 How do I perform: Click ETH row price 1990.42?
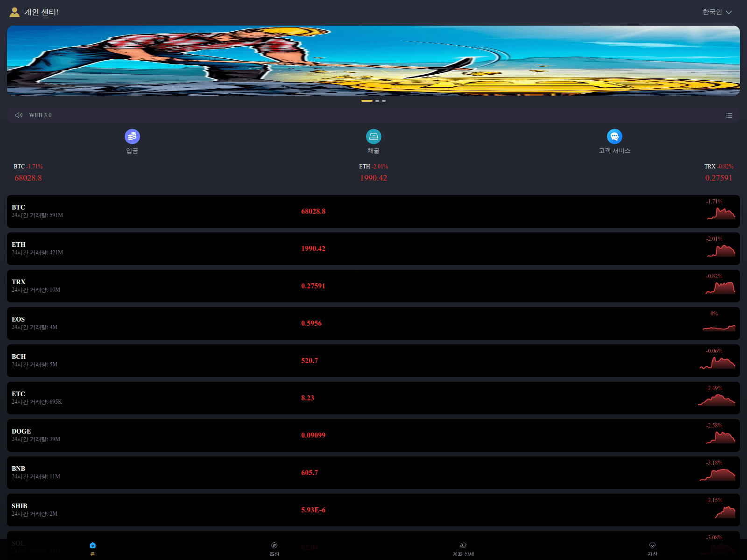[x=313, y=249]
